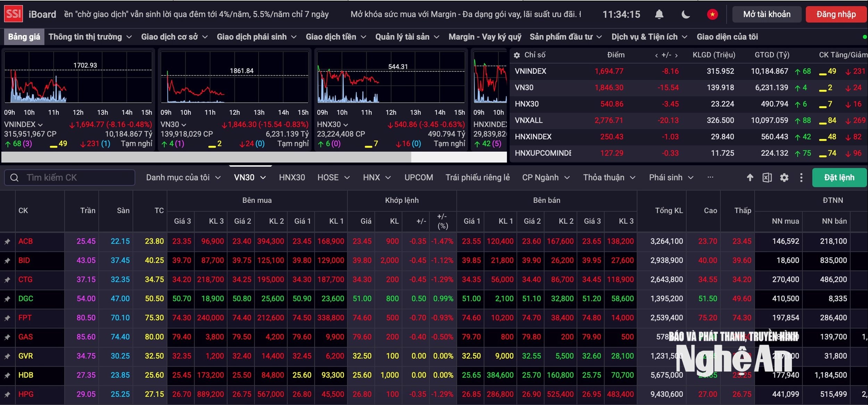Click the Đăng nhập button
Viewport: 868px width, 405px height.
click(836, 14)
